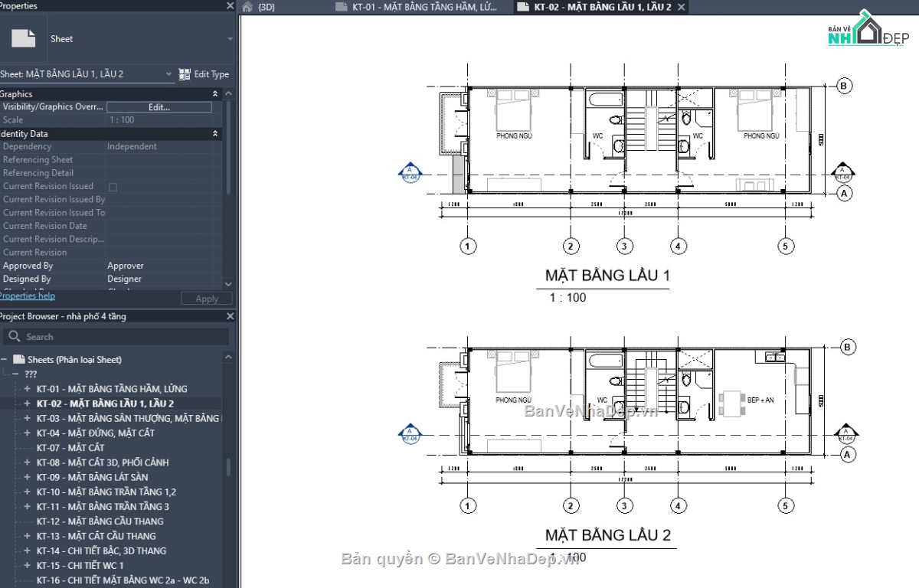This screenshot has height=588, width=919.
Task: Close the Properties palette
Action: point(230,5)
